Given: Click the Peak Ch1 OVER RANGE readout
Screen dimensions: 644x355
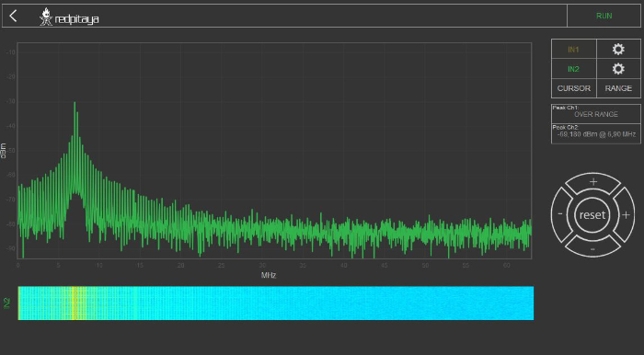Looking at the screenshot, I should [x=595, y=114].
